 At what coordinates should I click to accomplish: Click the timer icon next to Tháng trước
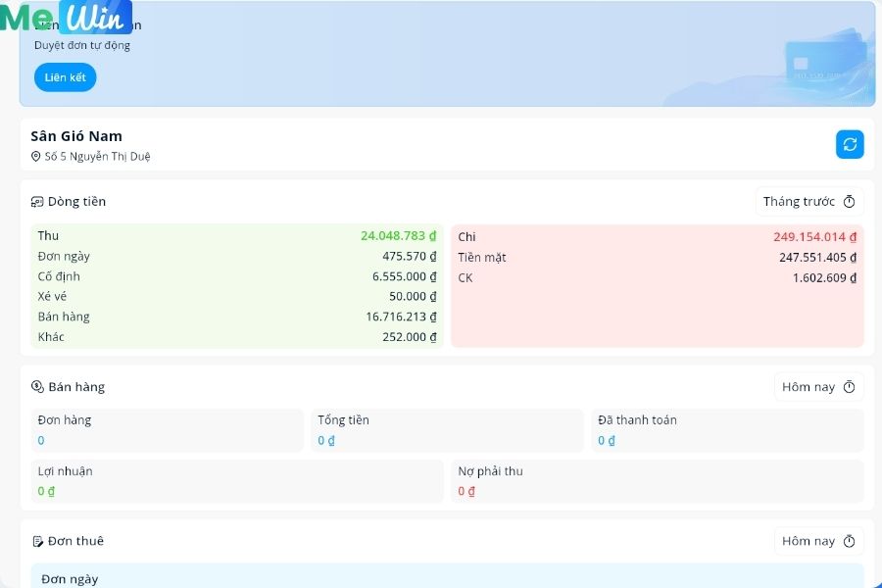tap(850, 202)
